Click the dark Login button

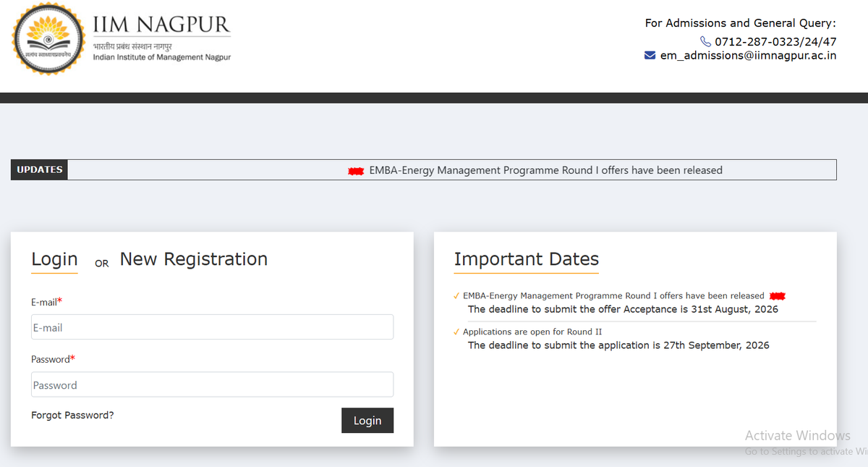[367, 421]
